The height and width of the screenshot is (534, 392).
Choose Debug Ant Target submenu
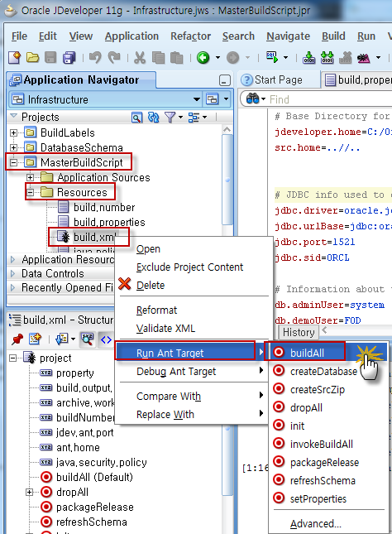coord(176,372)
